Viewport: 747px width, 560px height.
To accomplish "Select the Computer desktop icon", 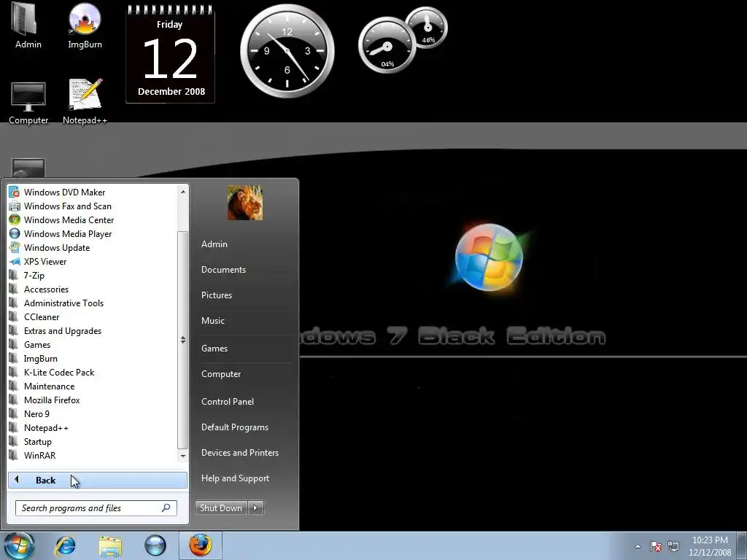I will (x=28, y=103).
